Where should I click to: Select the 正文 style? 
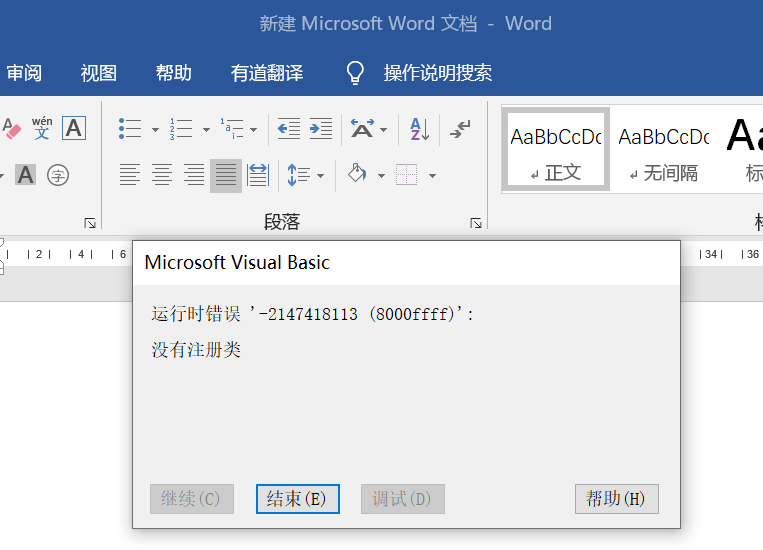(x=556, y=149)
